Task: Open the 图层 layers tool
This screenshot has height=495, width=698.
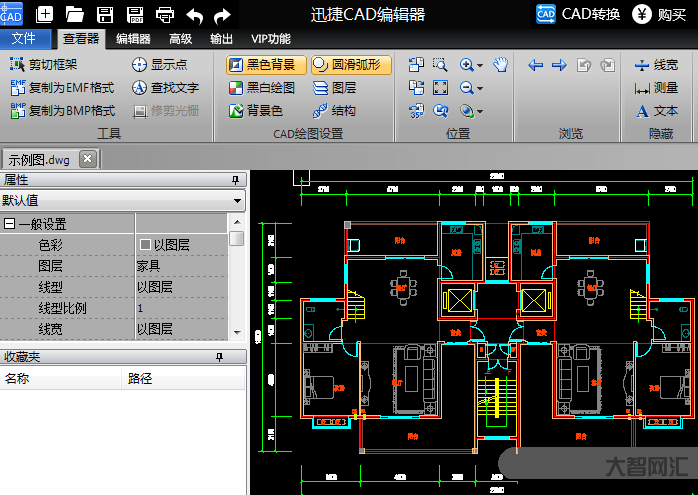Action: click(335, 88)
